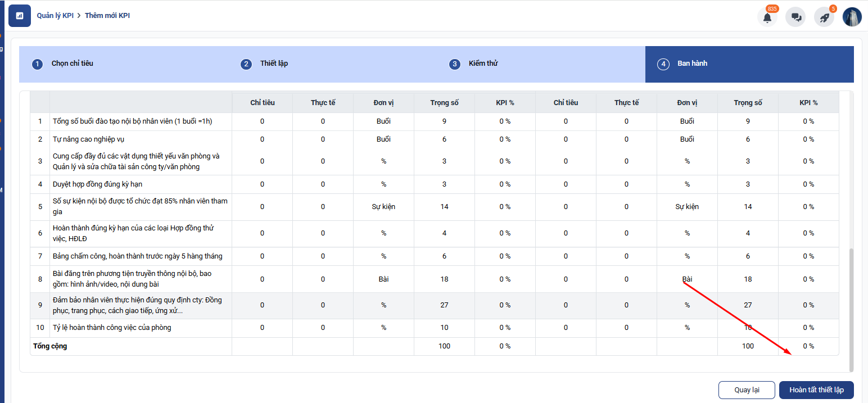Click the KPI chart logo icon

point(20,16)
